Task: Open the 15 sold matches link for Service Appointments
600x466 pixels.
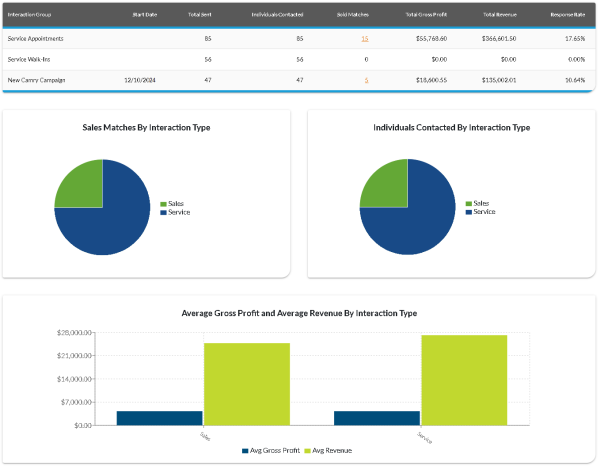Action: click(x=365, y=38)
